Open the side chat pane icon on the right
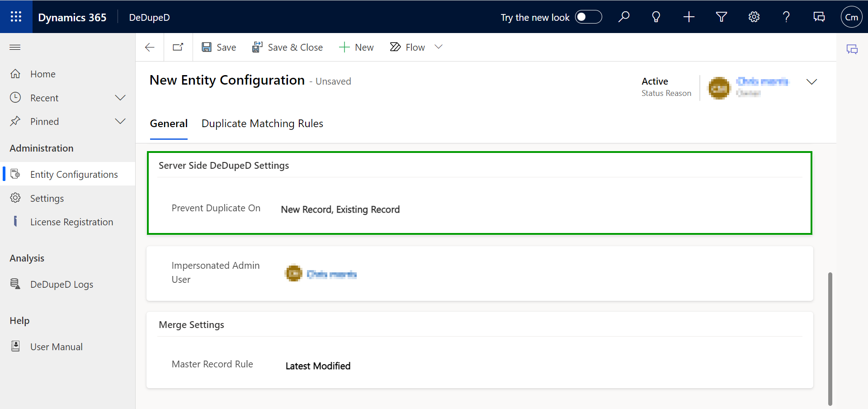 tap(852, 49)
